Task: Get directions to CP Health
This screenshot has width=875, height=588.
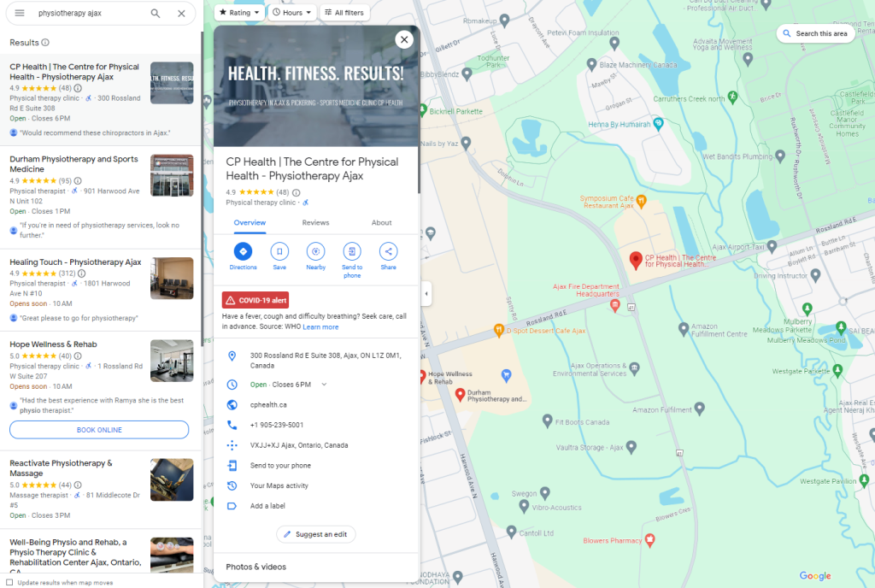Action: [243, 251]
